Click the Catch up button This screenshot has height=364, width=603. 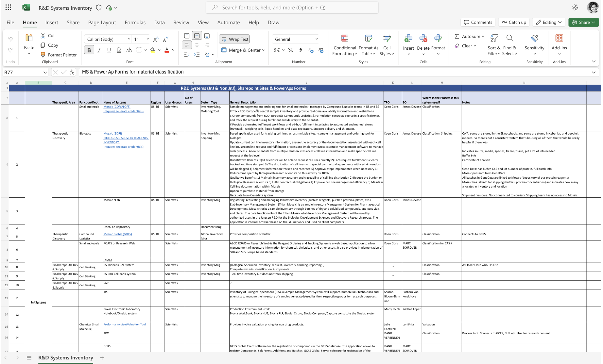(x=514, y=22)
